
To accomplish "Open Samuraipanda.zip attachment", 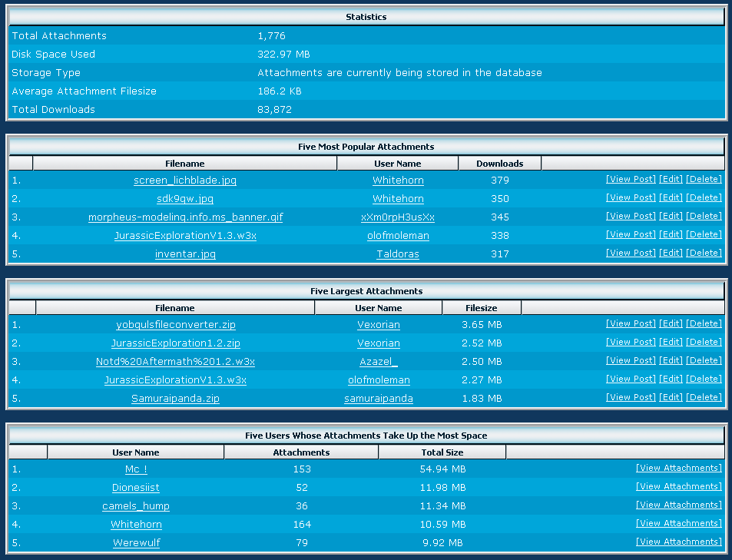I will point(176,399).
